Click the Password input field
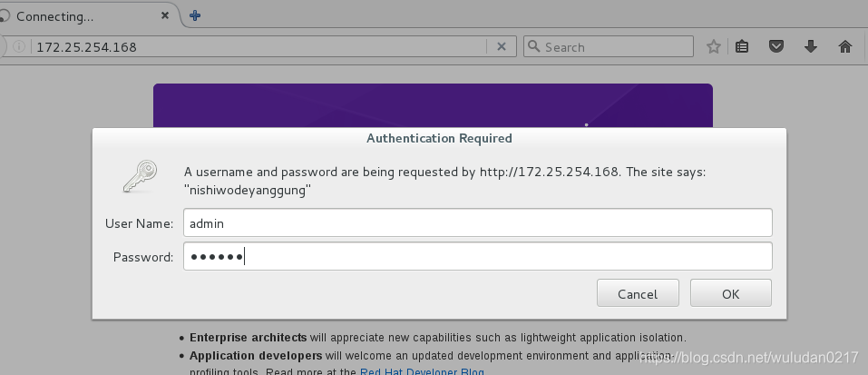Image resolution: width=868 pixels, height=375 pixels. click(x=478, y=256)
